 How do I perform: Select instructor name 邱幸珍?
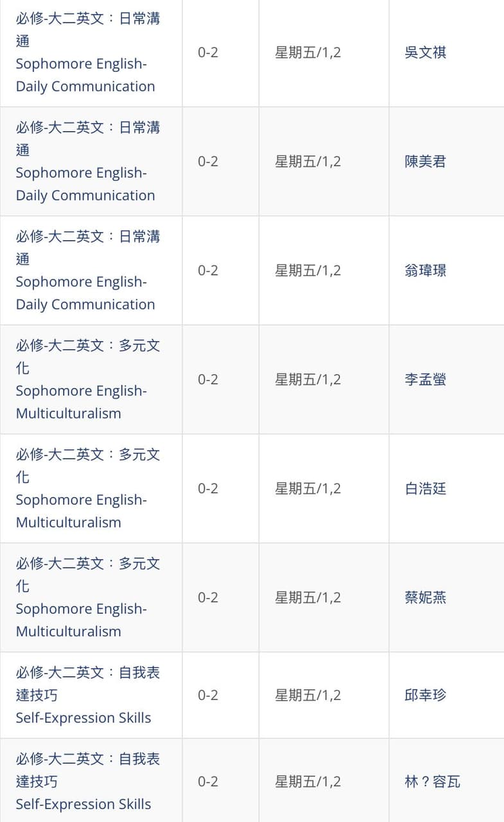(x=425, y=695)
